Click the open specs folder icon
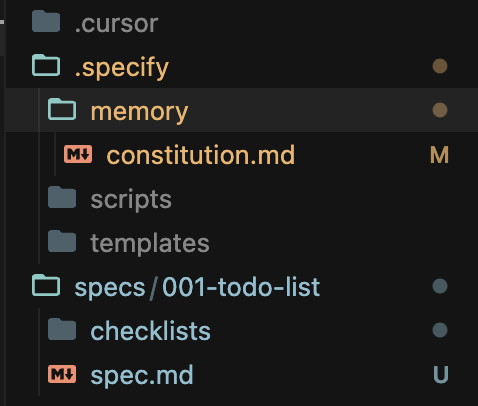This screenshot has width=478, height=406. click(46, 285)
